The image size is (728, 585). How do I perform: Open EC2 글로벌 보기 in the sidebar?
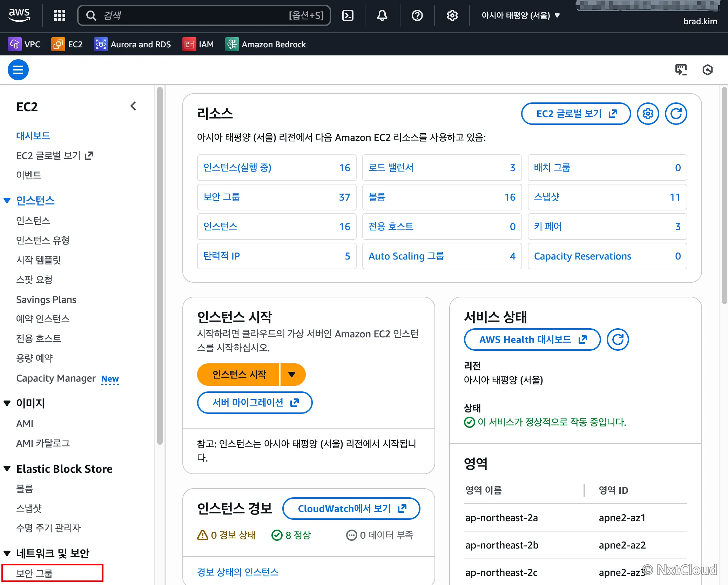(x=55, y=155)
